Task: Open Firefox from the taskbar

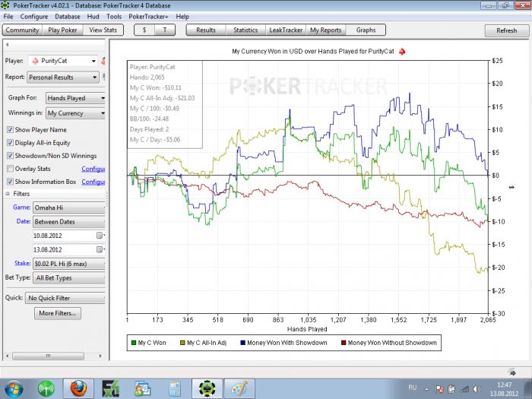Action: (78, 389)
